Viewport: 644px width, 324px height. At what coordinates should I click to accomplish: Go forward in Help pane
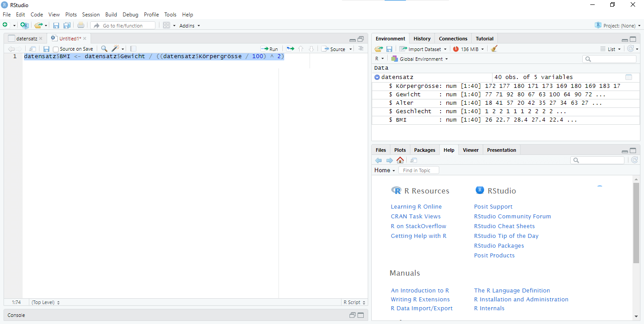[x=389, y=160]
